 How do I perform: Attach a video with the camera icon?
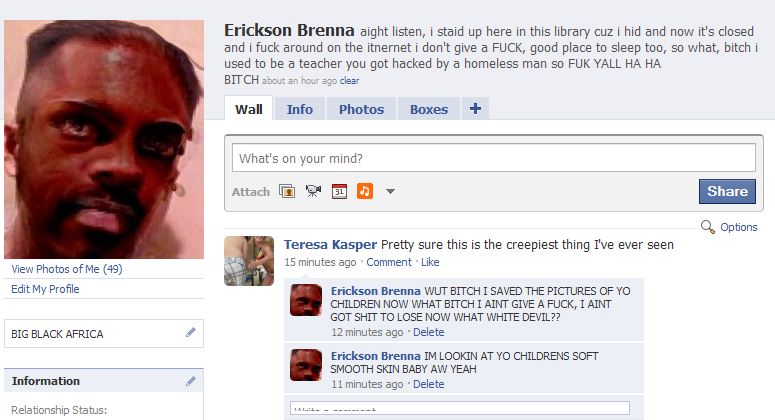[x=313, y=191]
